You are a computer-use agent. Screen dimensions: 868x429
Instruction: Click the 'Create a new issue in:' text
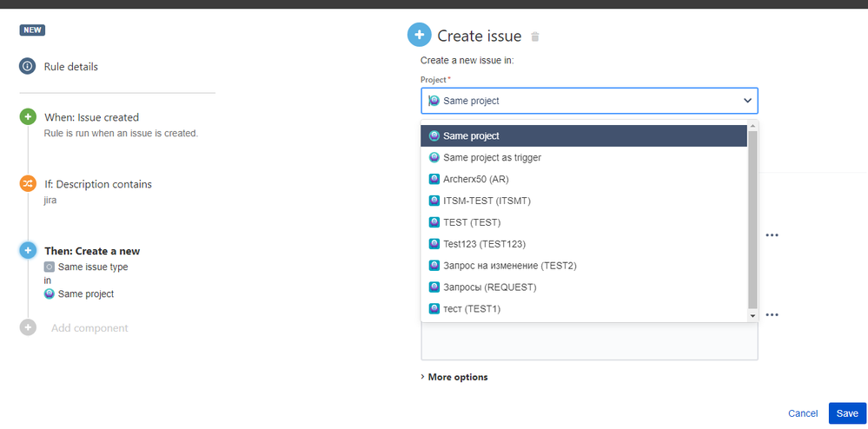click(467, 60)
